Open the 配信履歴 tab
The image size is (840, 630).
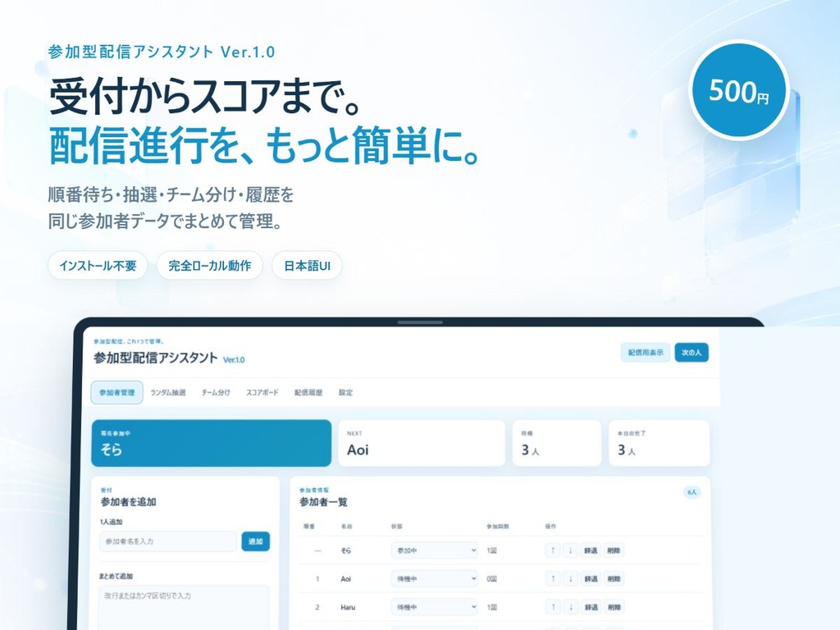308,392
